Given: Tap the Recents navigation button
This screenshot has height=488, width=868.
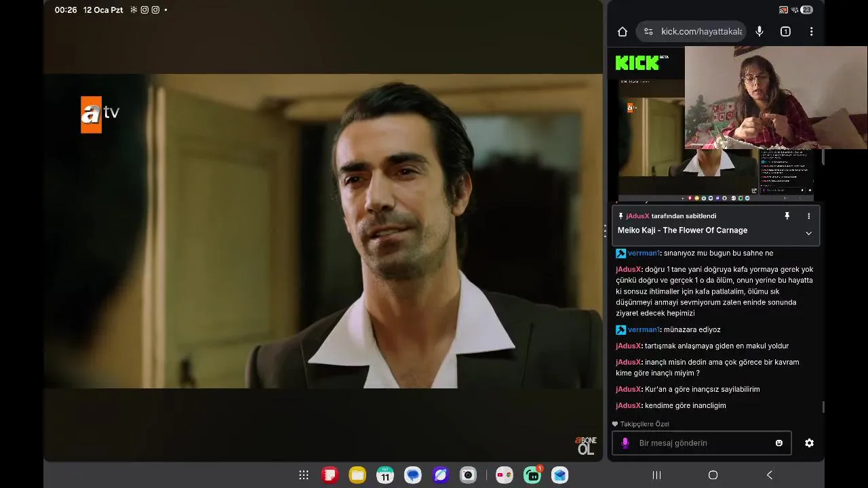Looking at the screenshot, I should click(x=656, y=475).
